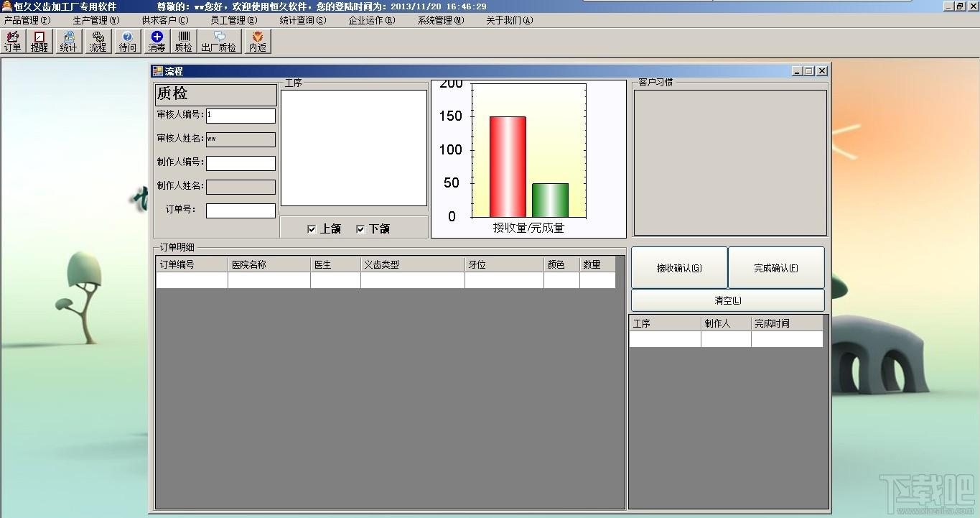Click the green 完成量 bar in chart
The width and height of the screenshot is (980, 518).
coord(550,200)
